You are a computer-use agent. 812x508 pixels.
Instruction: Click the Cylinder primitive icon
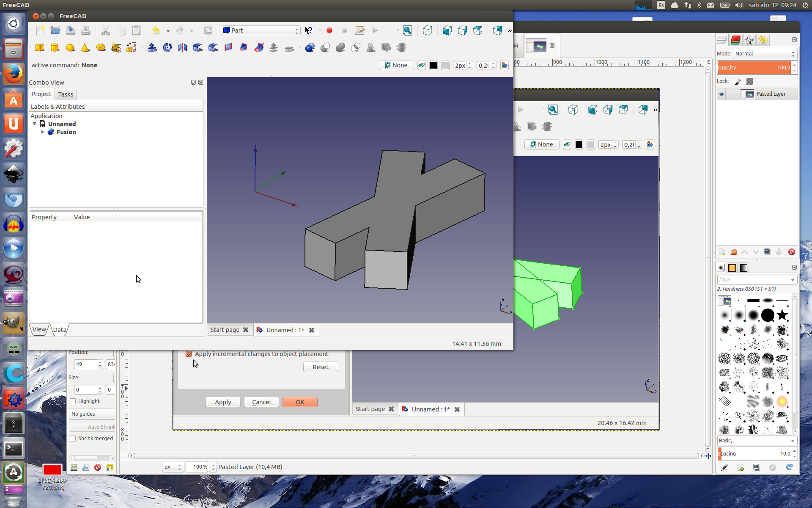pos(55,47)
